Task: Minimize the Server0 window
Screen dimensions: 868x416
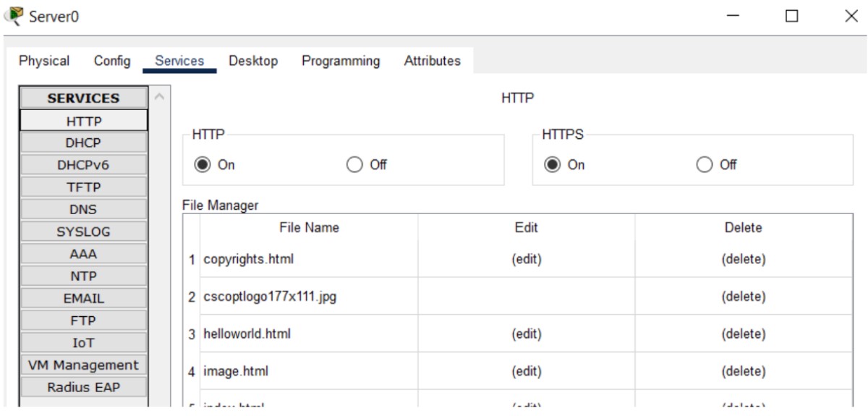Action: coord(733,16)
